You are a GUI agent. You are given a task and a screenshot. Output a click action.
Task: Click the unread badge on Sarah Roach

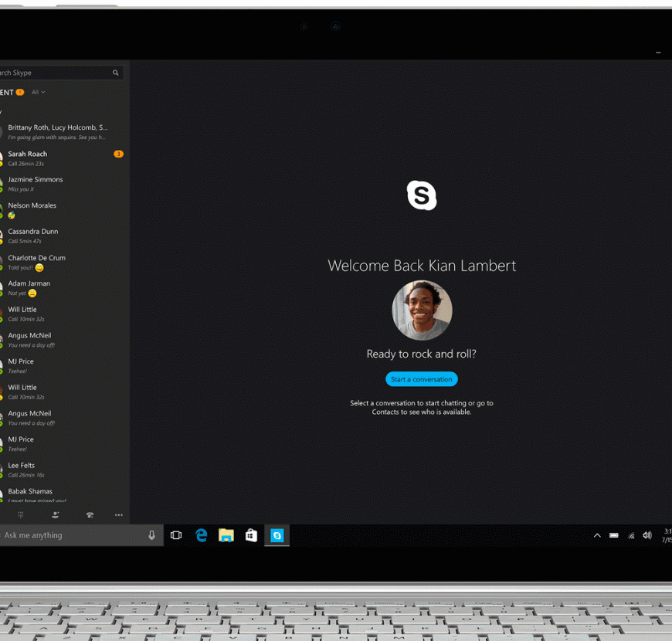click(x=119, y=154)
